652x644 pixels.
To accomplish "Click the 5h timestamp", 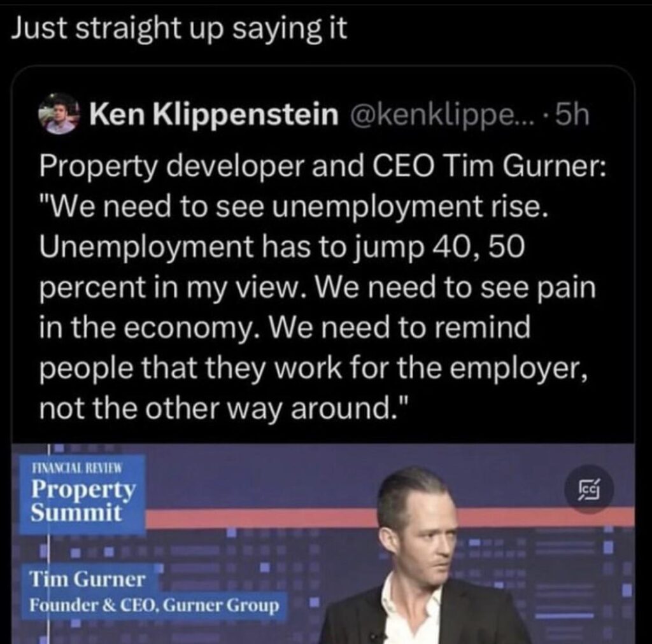I will pos(571,115).
